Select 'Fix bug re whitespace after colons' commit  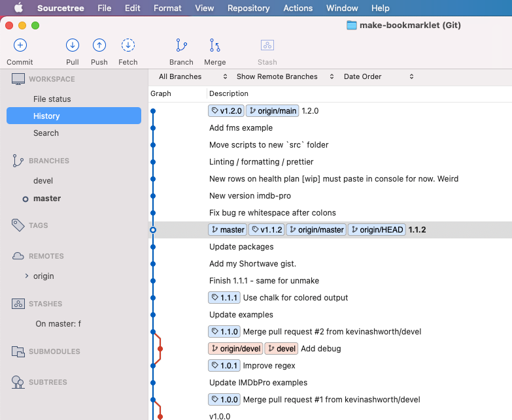click(330, 212)
